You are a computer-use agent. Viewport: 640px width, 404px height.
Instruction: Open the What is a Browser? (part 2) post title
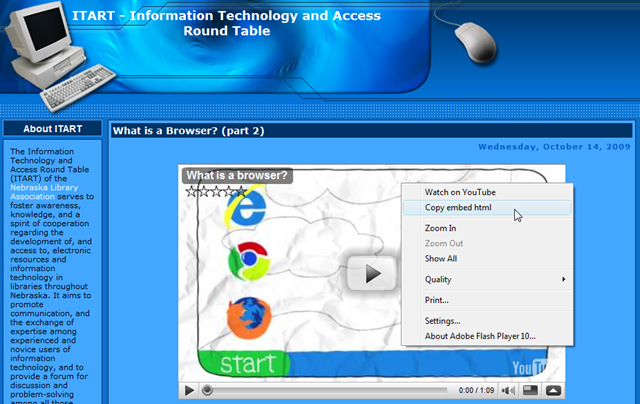[x=189, y=131]
